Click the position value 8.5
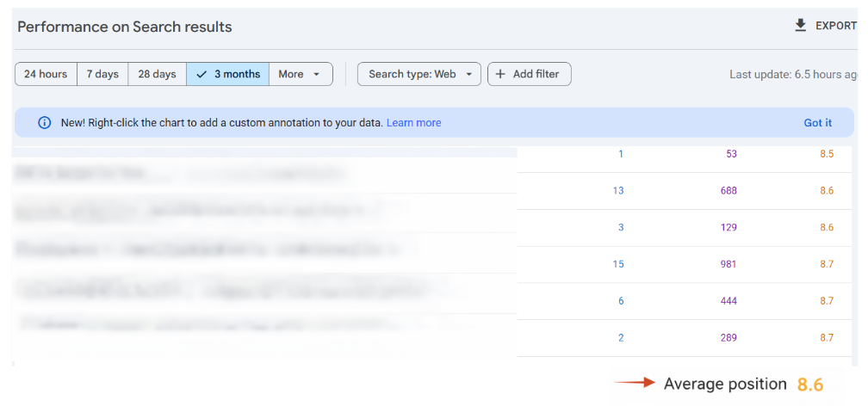The height and width of the screenshot is (406, 868). click(827, 154)
